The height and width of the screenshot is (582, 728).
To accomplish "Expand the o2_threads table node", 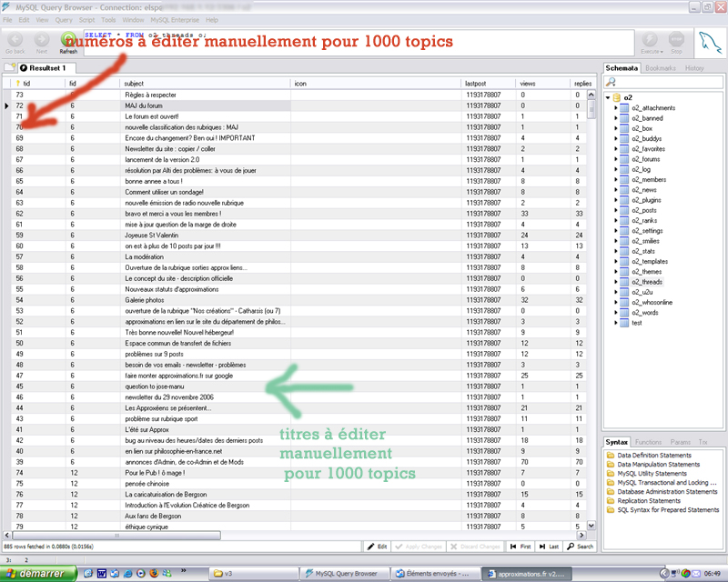I will (616, 282).
